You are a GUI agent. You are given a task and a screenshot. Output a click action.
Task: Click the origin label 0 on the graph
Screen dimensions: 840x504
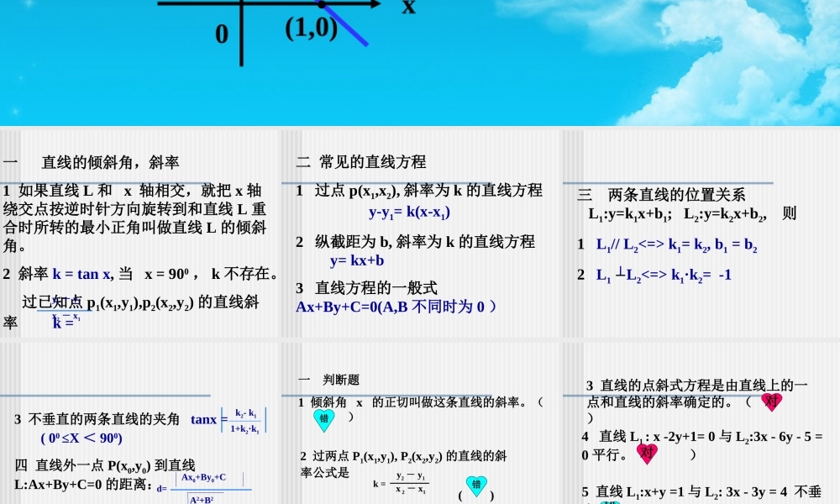(x=222, y=34)
